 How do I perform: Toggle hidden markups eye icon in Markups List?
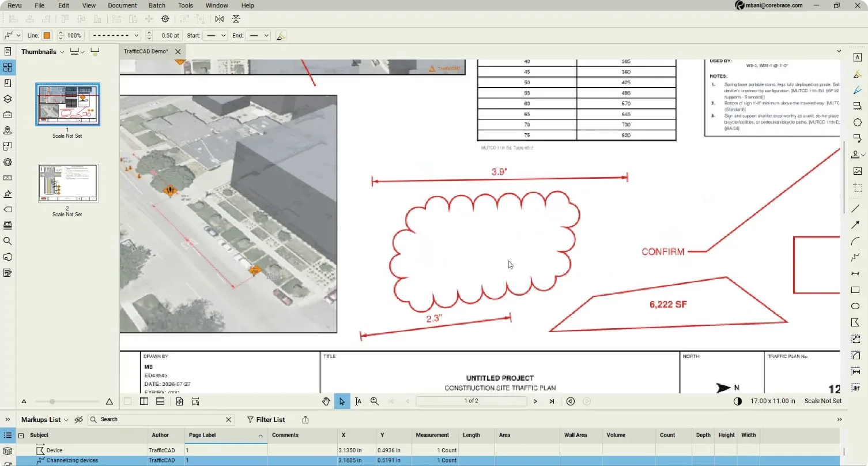79,420
